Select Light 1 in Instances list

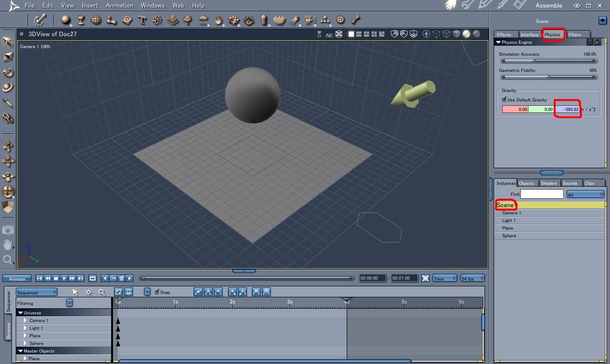point(549,221)
